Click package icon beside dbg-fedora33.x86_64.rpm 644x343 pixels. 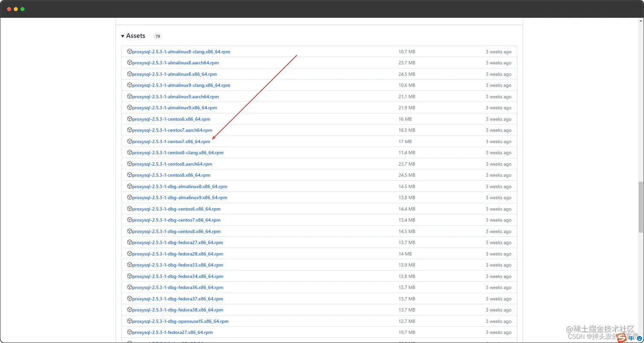click(x=129, y=265)
